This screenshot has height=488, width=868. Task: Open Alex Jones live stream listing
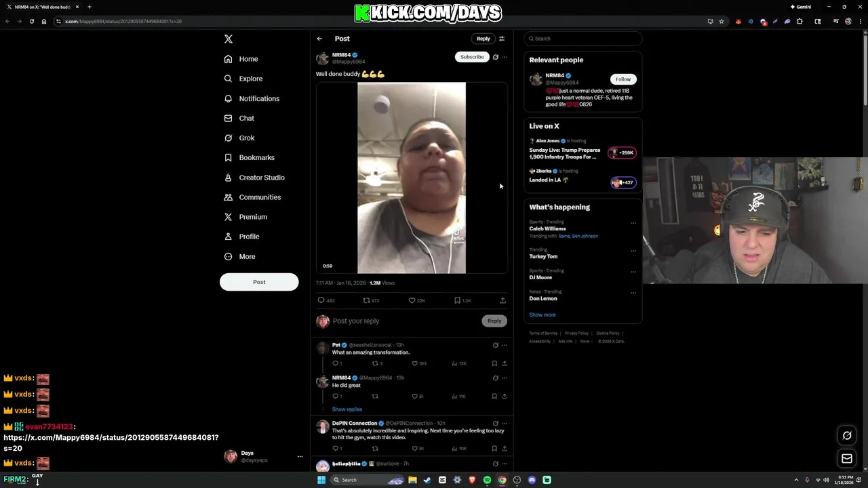click(583, 150)
